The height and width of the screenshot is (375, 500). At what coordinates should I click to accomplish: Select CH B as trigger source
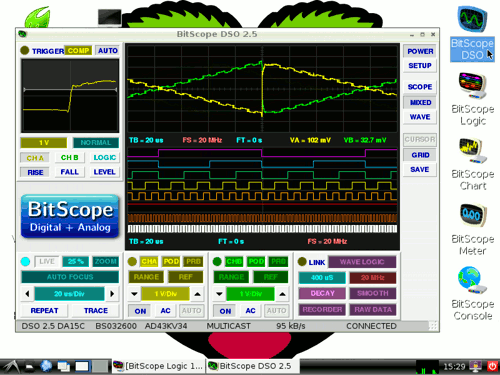click(x=70, y=157)
